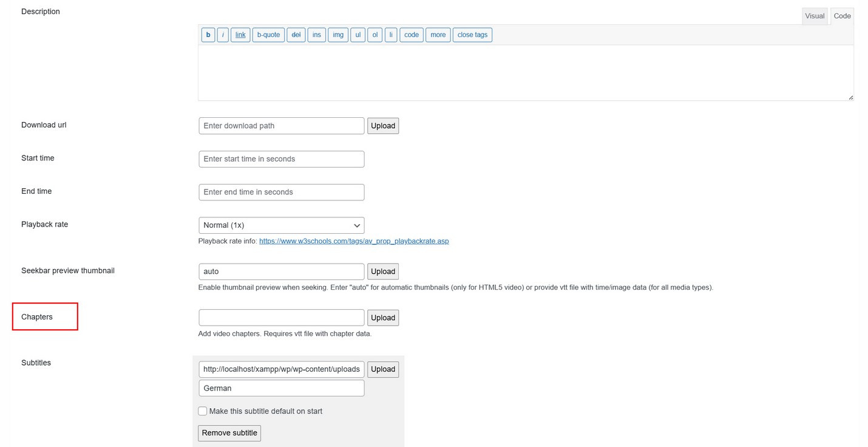Focus the Start time input field
Screen dimensions: 868x447
tap(281, 159)
